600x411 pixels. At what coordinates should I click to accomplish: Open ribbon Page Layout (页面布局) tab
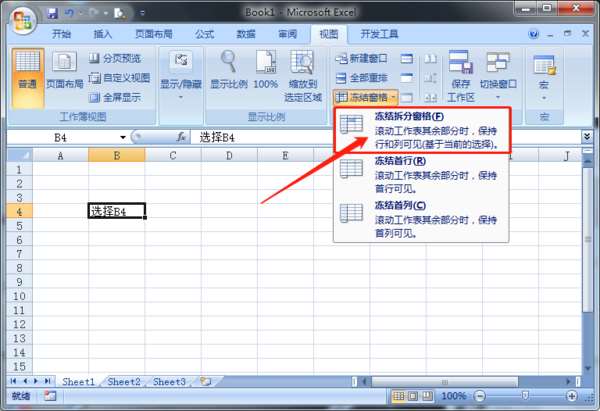pos(154,34)
